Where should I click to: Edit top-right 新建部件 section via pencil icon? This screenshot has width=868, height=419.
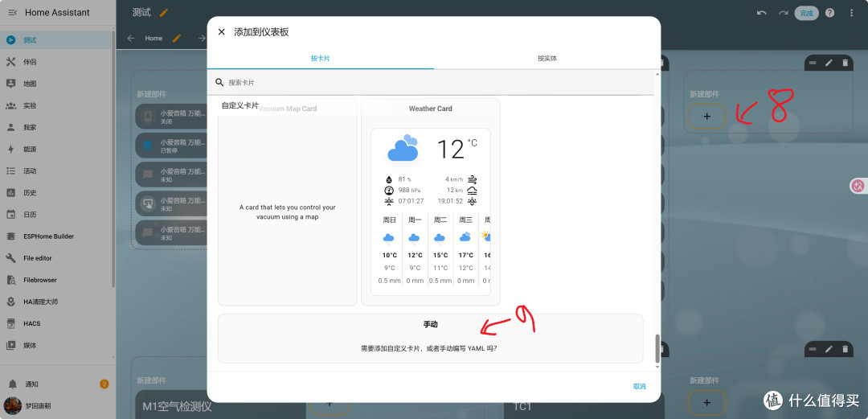829,64
